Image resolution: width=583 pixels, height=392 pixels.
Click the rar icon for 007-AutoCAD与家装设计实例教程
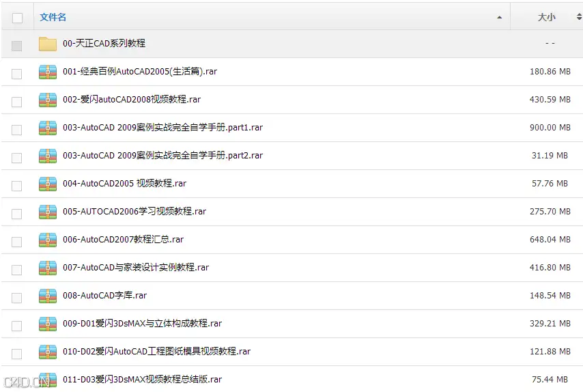coord(48,268)
